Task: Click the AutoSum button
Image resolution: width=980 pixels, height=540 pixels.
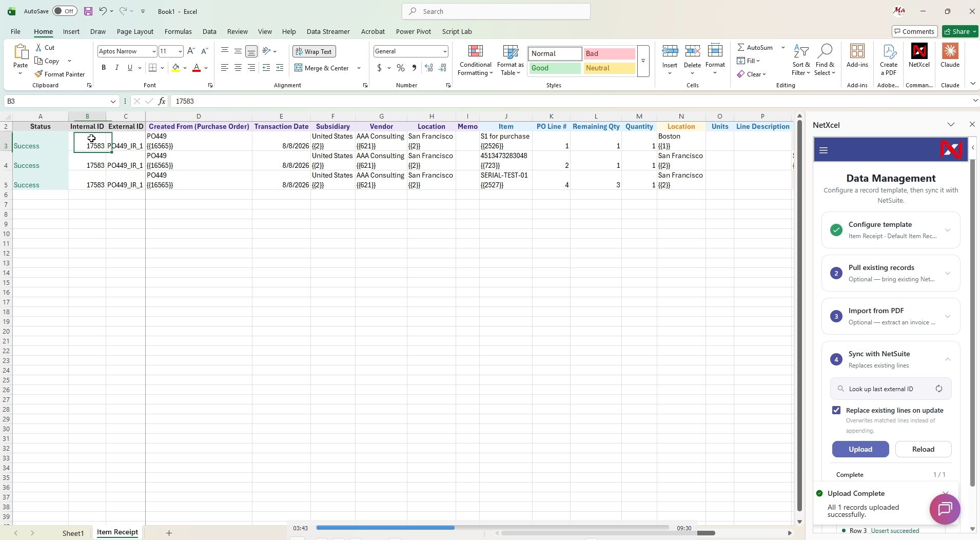Action: 755,47
